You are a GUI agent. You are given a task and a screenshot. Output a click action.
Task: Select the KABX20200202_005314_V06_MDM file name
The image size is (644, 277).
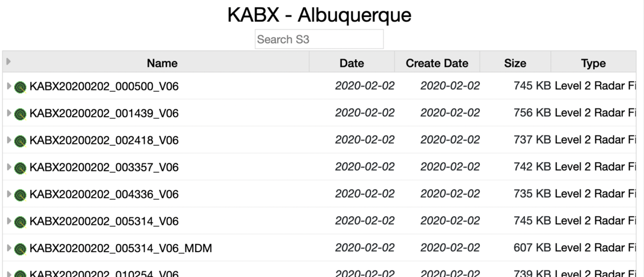point(120,249)
